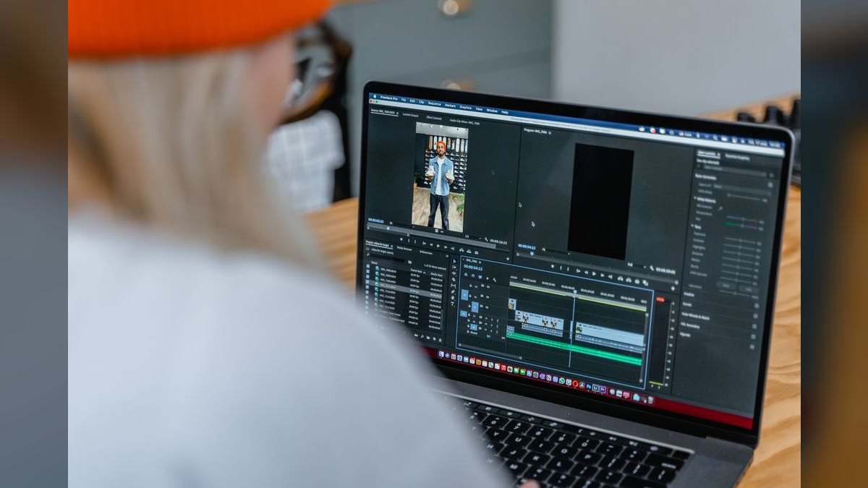Open timeline display settings wrench
This screenshot has width=868, height=488.
pos(494,280)
